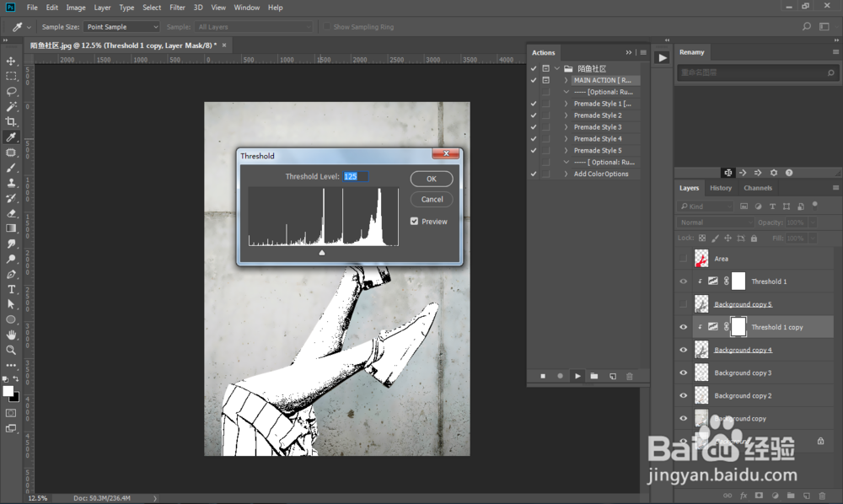843x504 pixels.
Task: Show the Area layer
Action: tap(684, 259)
